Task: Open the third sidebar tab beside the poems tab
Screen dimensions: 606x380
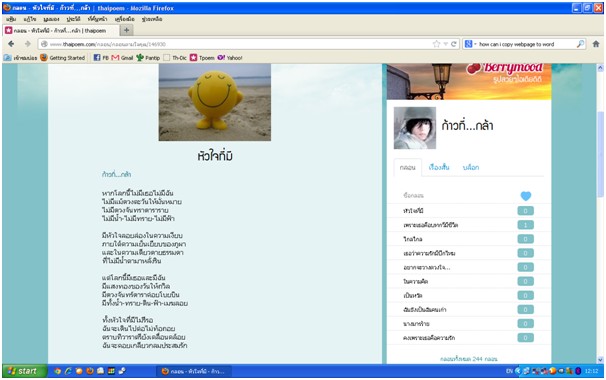Action: 471,167
